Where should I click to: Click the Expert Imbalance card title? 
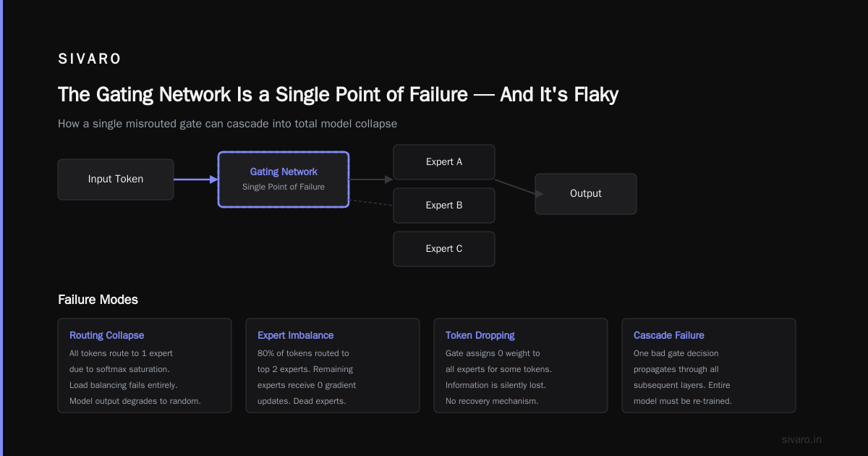coord(296,335)
